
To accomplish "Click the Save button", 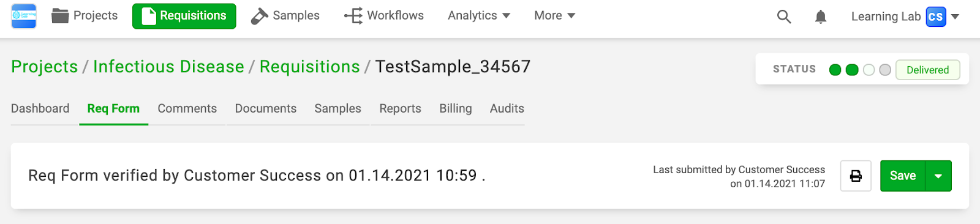I will 903,176.
